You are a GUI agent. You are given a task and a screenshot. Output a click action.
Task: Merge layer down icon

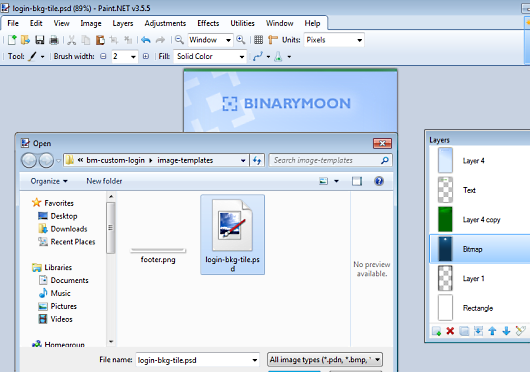pyautogui.click(x=478, y=331)
